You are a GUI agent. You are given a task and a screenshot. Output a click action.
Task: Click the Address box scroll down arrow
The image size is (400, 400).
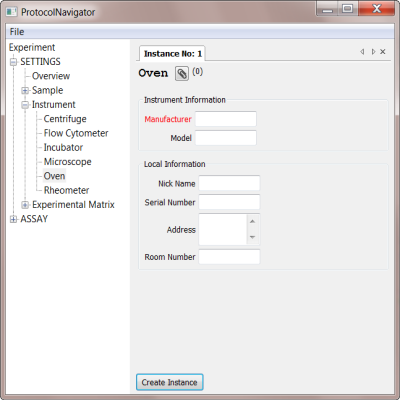pyautogui.click(x=252, y=237)
